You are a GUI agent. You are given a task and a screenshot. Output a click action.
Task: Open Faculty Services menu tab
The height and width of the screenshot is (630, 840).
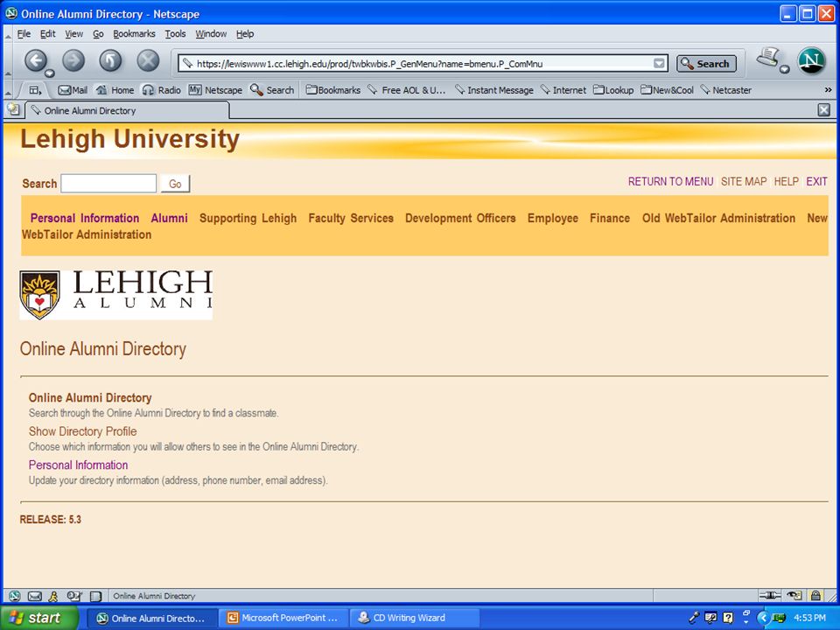(x=351, y=218)
